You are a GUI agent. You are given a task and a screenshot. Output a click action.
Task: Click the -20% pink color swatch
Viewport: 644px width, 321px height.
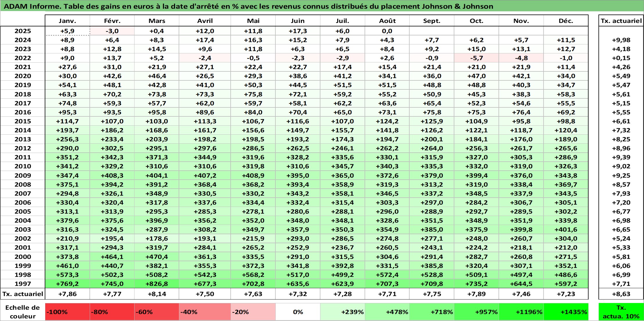[253, 312]
